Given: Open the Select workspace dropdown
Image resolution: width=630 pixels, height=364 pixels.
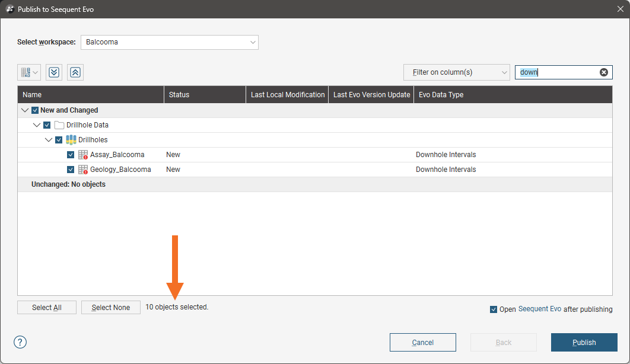Looking at the screenshot, I should 170,42.
